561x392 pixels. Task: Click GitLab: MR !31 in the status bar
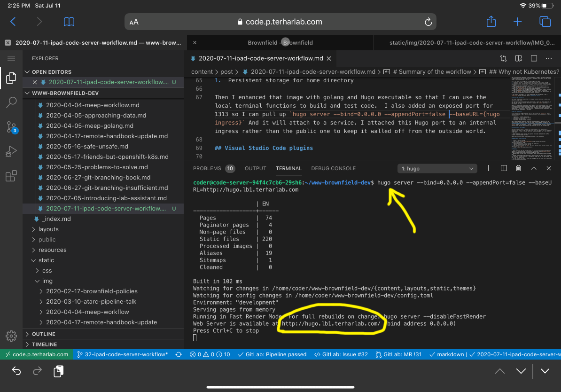pyautogui.click(x=398, y=354)
